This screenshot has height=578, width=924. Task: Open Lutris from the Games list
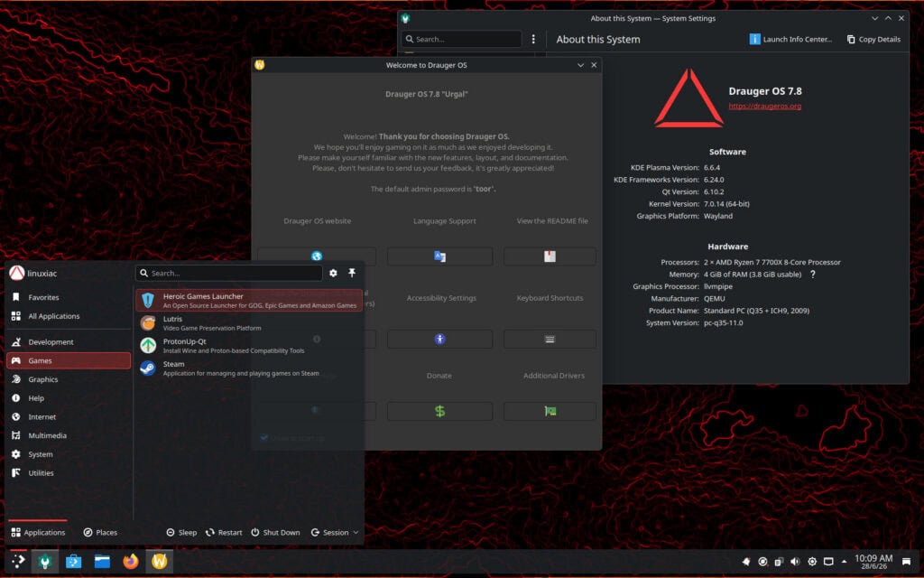pos(249,323)
